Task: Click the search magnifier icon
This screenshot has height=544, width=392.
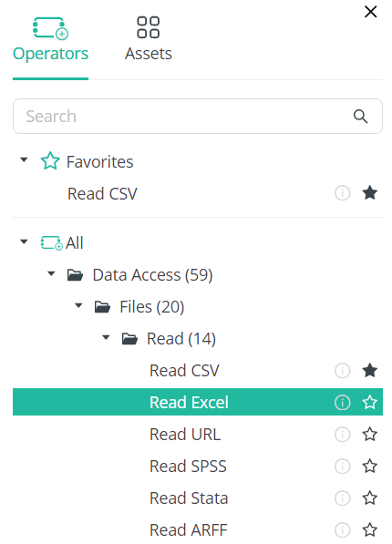Action: pyautogui.click(x=360, y=117)
